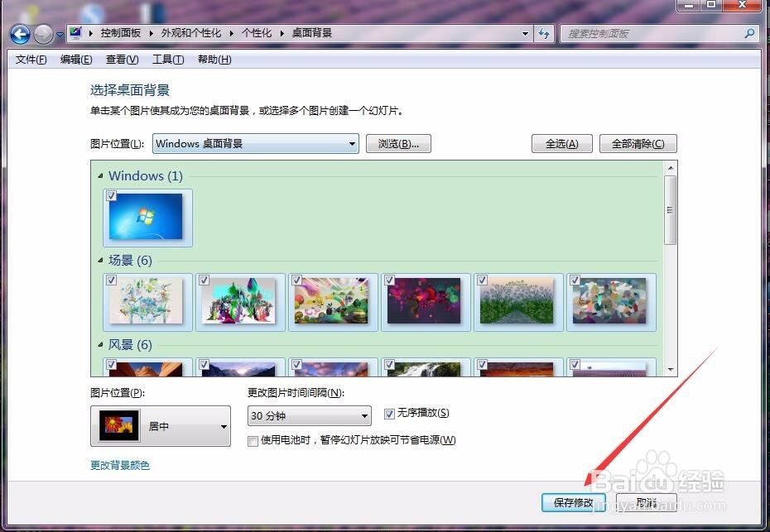Uncheck fourth 场景 wallpaper checkbox (dark red circles)
This screenshot has width=770, height=532.
click(x=389, y=280)
